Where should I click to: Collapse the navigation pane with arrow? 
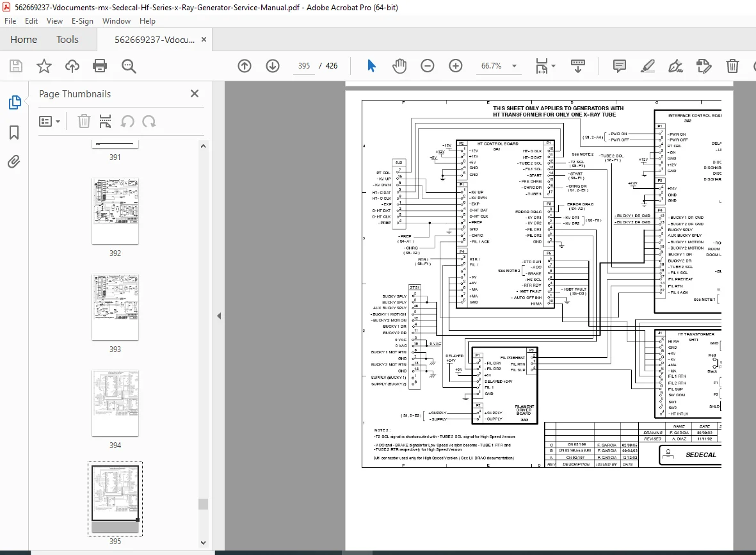(x=219, y=316)
